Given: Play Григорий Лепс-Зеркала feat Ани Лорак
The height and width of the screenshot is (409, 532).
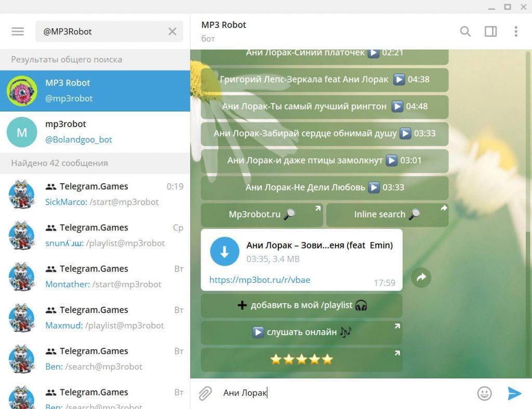Looking at the screenshot, I should (325, 79).
